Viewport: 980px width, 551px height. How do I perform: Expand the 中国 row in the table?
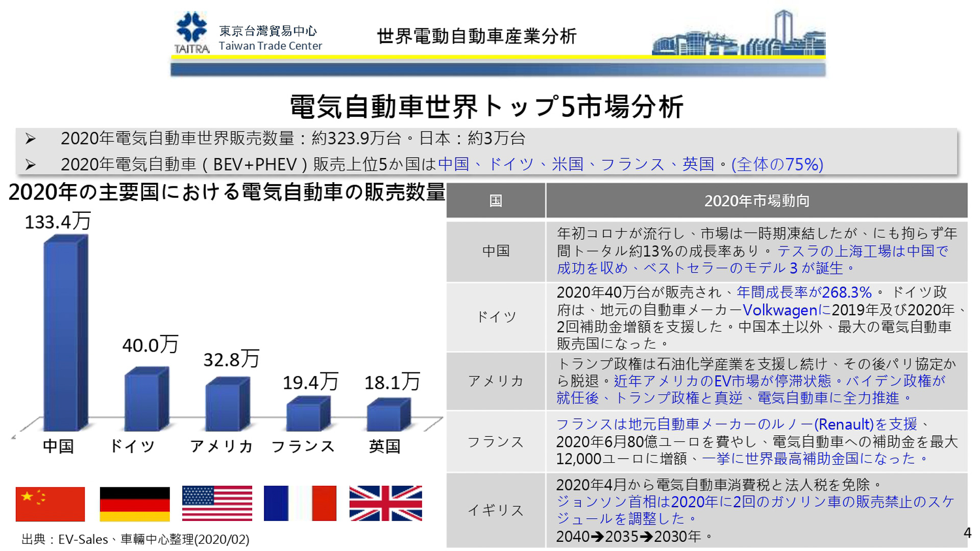click(x=494, y=251)
